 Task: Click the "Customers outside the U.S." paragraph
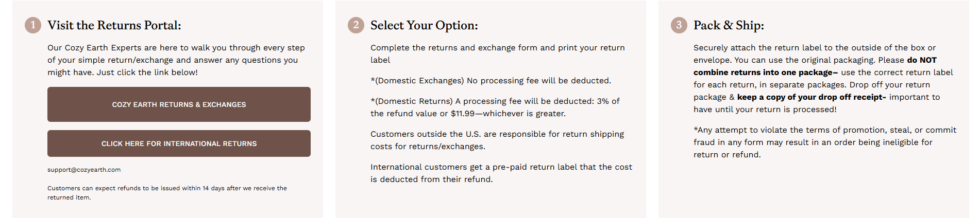point(497,140)
